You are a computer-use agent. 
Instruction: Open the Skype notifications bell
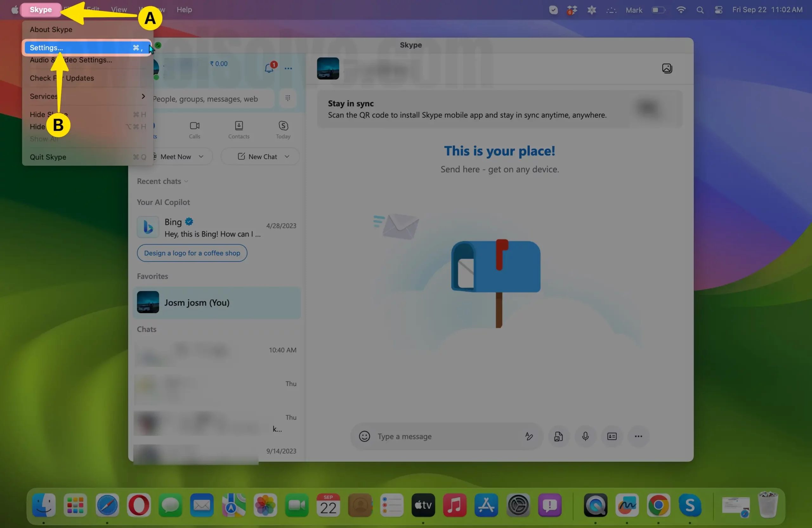tap(269, 68)
